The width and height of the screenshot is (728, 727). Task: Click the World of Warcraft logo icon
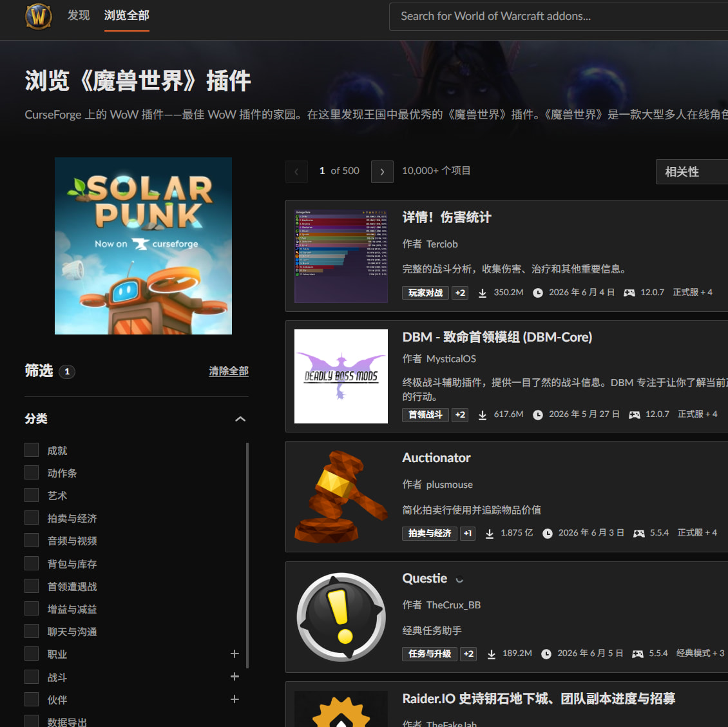click(x=38, y=16)
